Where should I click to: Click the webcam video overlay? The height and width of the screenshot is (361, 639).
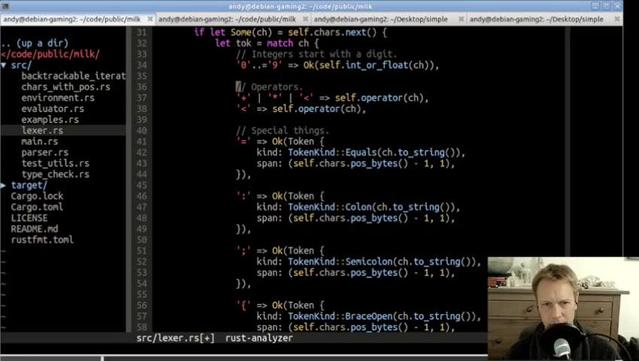pyautogui.click(x=563, y=308)
